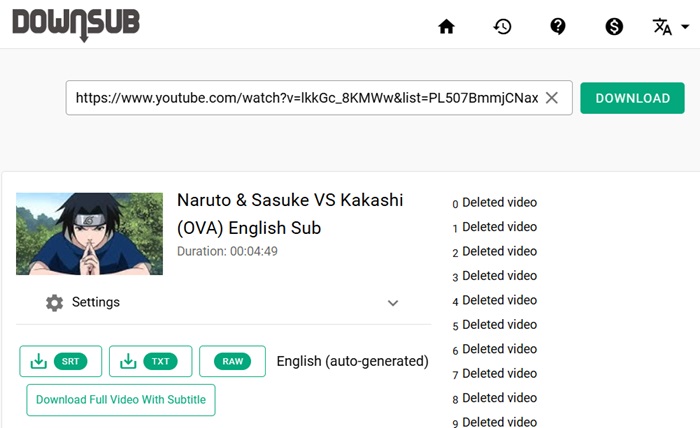Select playlist item 0 Deleted video
The height and width of the screenshot is (428, 700).
pos(494,203)
